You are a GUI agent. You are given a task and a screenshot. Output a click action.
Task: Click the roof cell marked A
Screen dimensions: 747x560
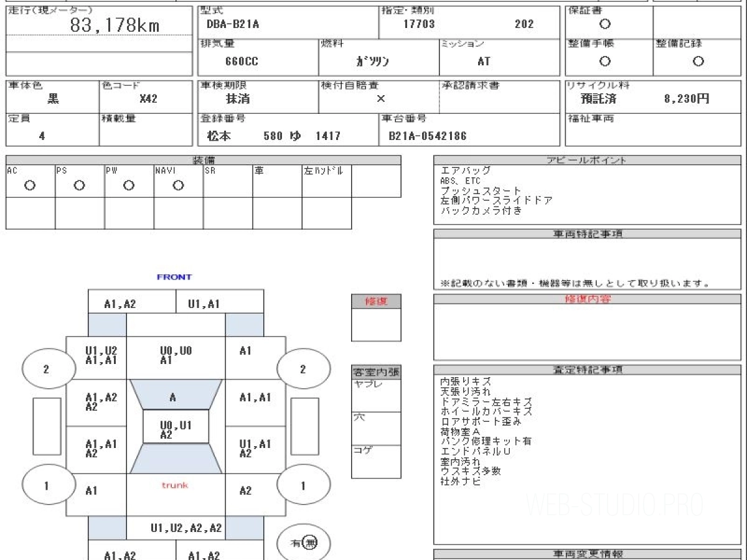tap(176, 394)
